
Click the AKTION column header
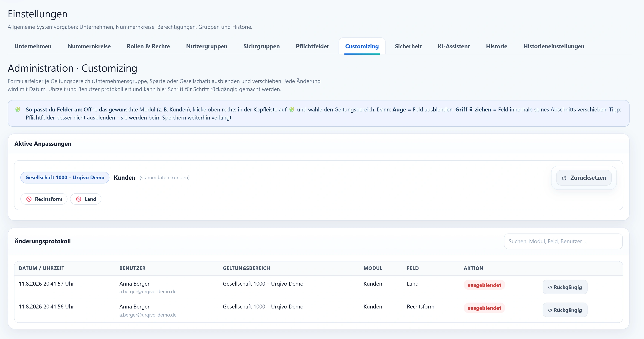pos(473,268)
